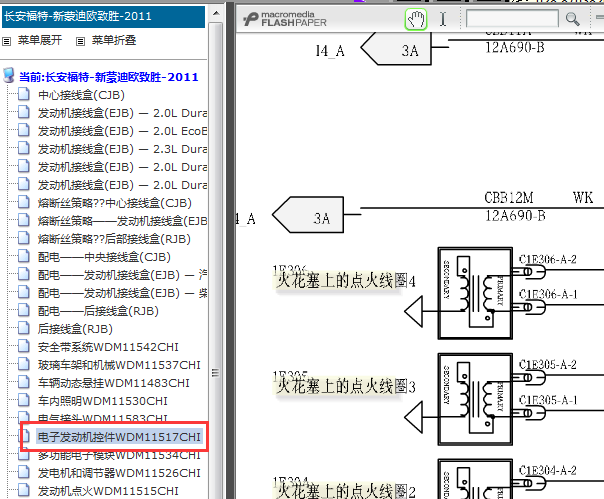604x499 pixels.
Task: Click wire label CBB12M in diagram
Action: [509, 198]
